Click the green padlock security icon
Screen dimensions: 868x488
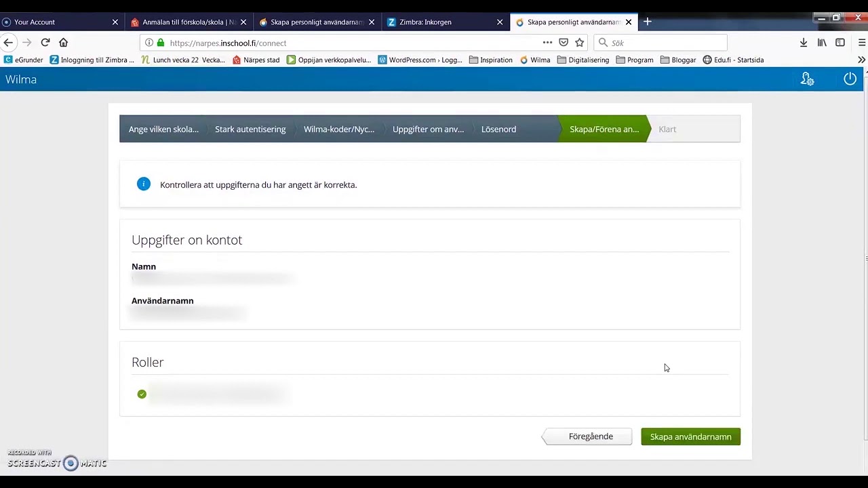161,43
